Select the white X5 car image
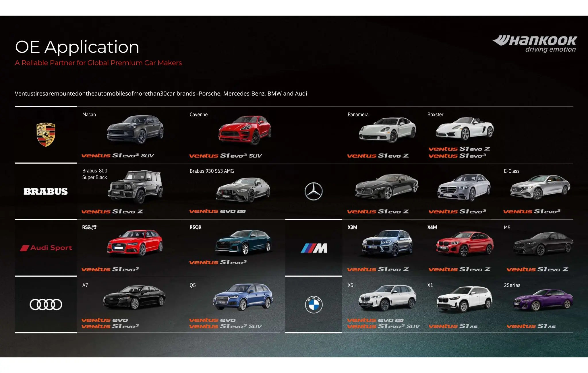This screenshot has height=373, width=588. 387,298
